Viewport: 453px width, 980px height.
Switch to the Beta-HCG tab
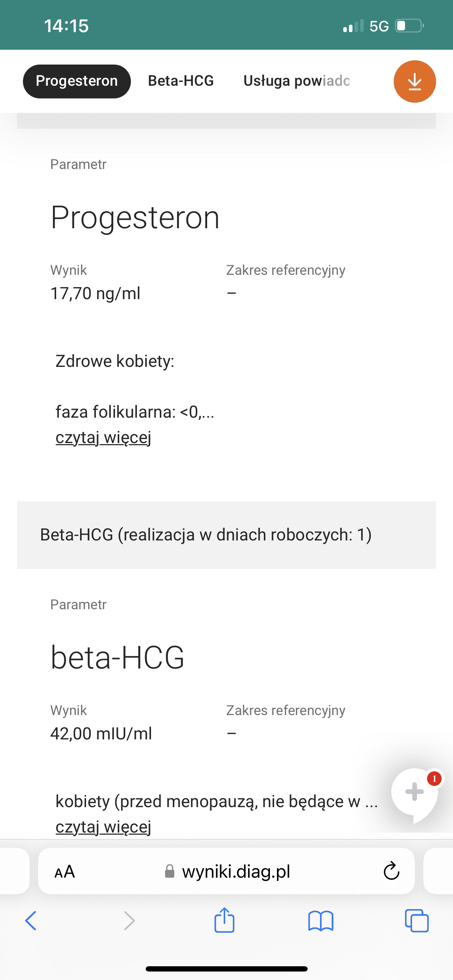click(x=181, y=81)
